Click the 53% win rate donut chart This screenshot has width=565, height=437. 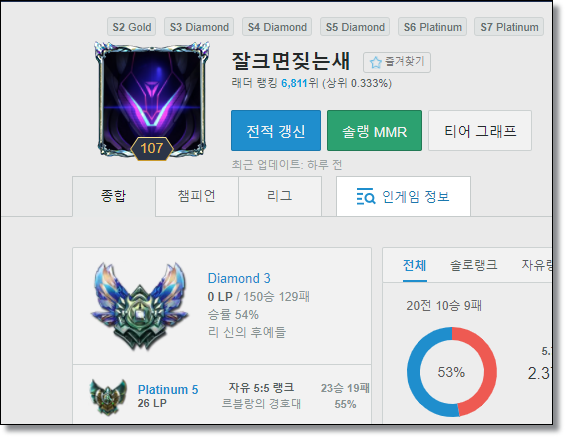pos(452,372)
